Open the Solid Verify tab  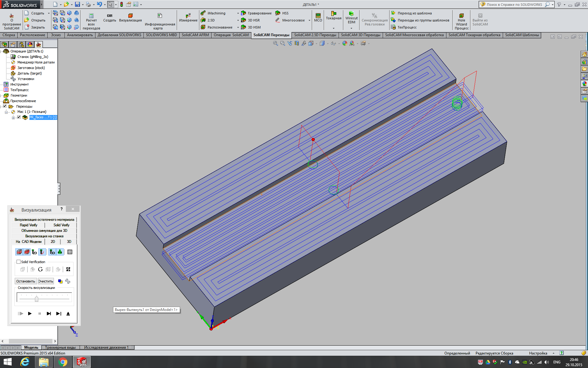(x=61, y=225)
